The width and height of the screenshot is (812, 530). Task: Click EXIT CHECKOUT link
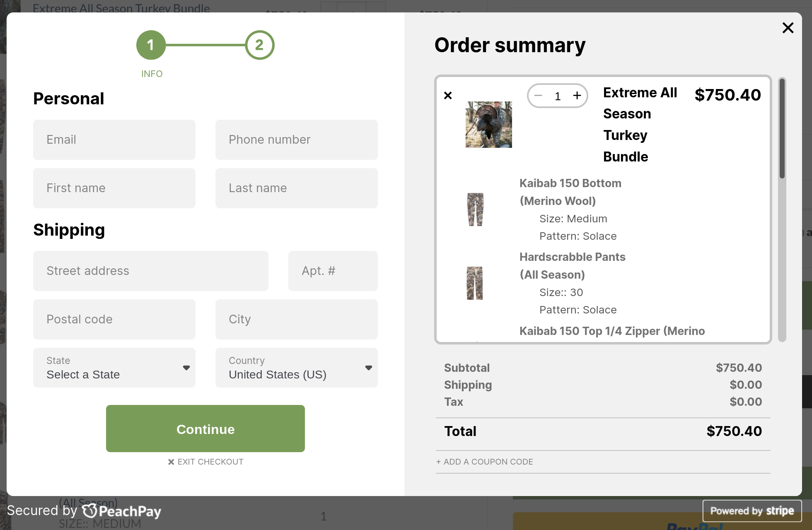click(206, 462)
